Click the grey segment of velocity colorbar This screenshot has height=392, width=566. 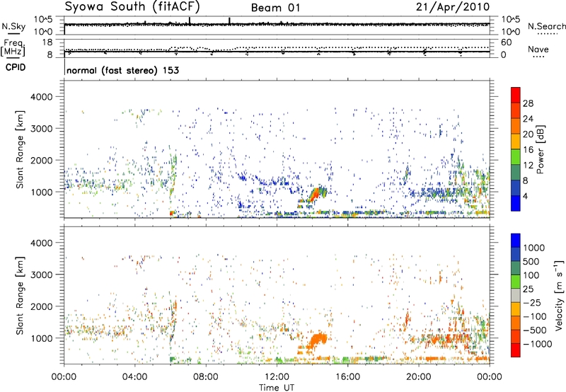coord(516,295)
